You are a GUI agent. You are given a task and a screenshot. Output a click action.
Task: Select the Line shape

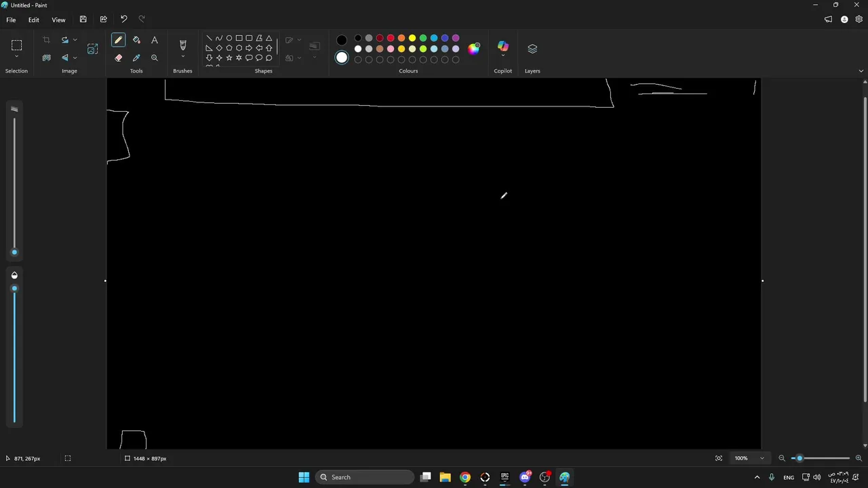click(x=209, y=38)
